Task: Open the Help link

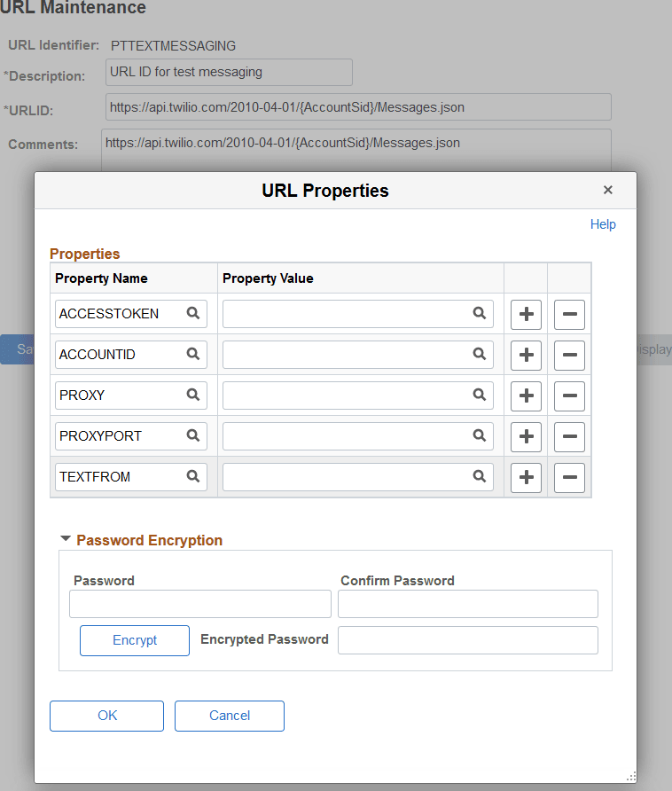Action: point(603,224)
